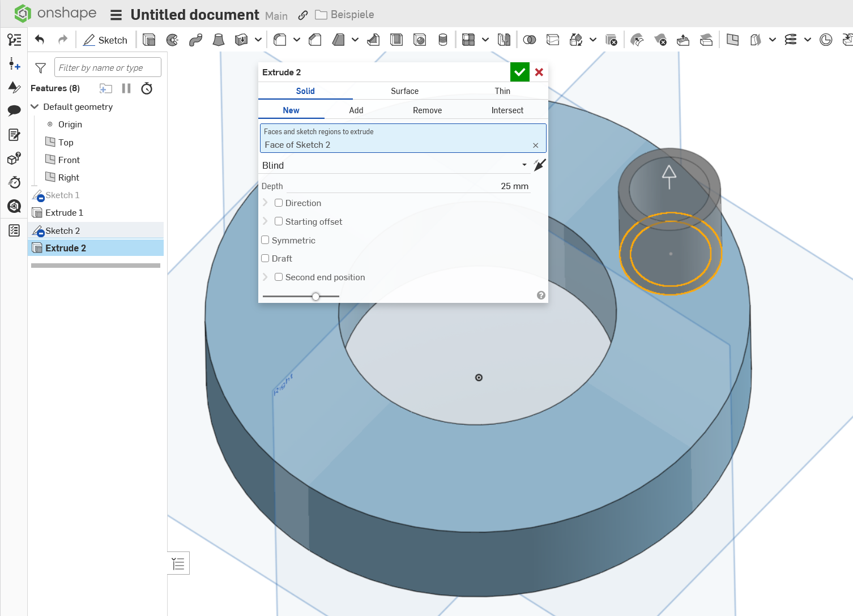This screenshot has height=616, width=853.
Task: Switch to the Surface tab
Action: tap(404, 91)
